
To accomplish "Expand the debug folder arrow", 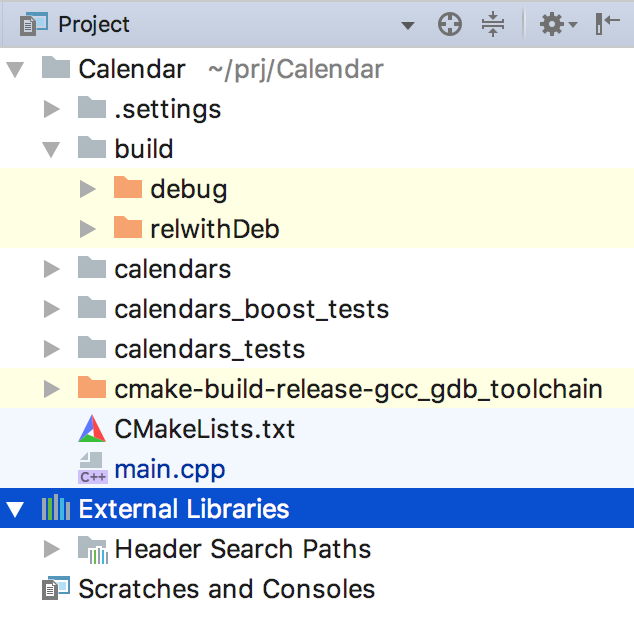I will pyautogui.click(x=87, y=189).
